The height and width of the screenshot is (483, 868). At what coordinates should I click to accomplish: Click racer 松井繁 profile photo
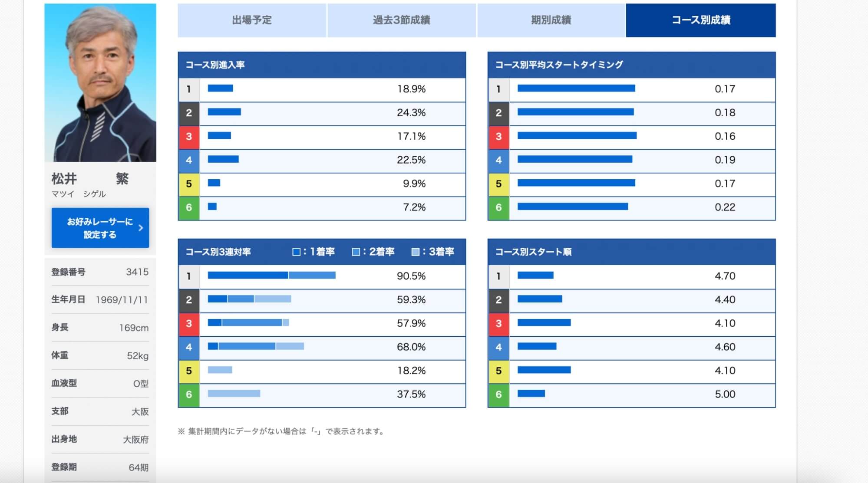coord(100,82)
